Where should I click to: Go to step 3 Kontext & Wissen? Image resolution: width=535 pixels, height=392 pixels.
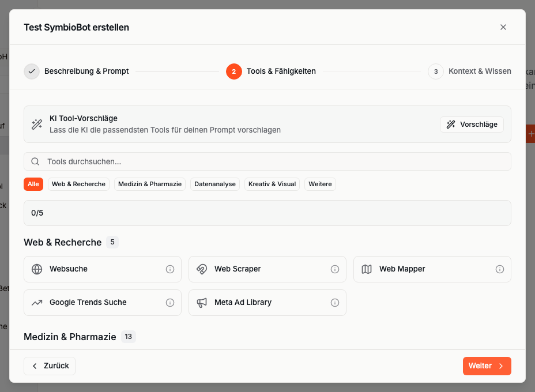tap(470, 71)
